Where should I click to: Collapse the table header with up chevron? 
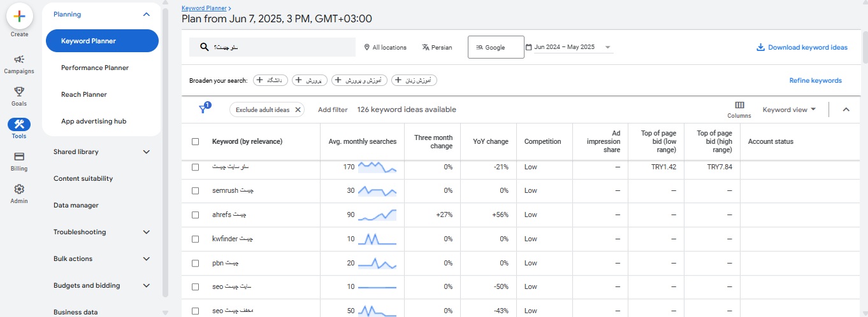click(846, 109)
